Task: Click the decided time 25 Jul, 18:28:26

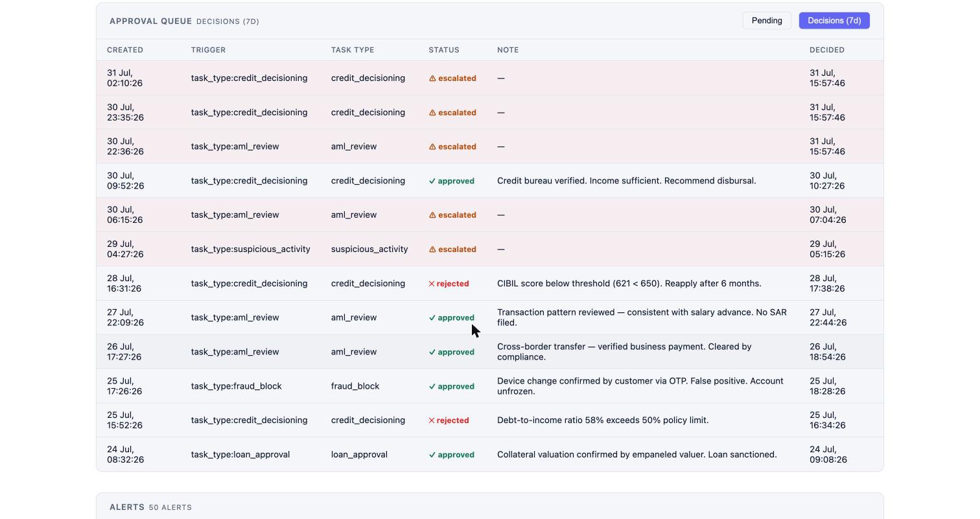Action: tap(827, 386)
